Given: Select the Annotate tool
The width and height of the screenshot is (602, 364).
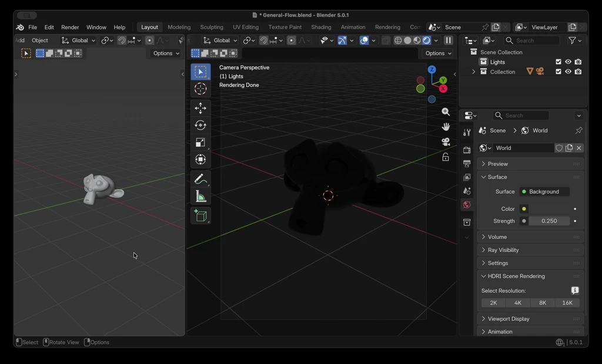Looking at the screenshot, I should point(200,178).
